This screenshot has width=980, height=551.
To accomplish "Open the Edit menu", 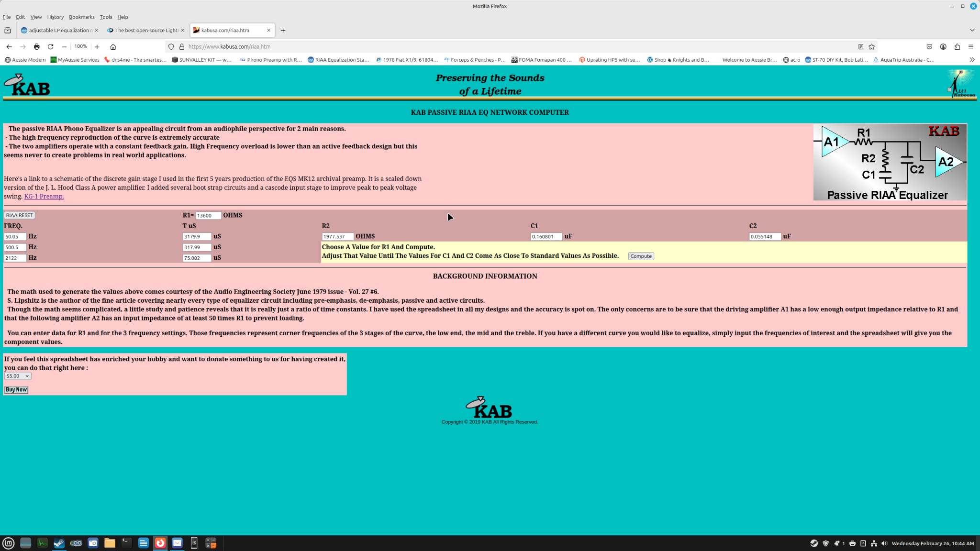I will (x=20, y=17).
